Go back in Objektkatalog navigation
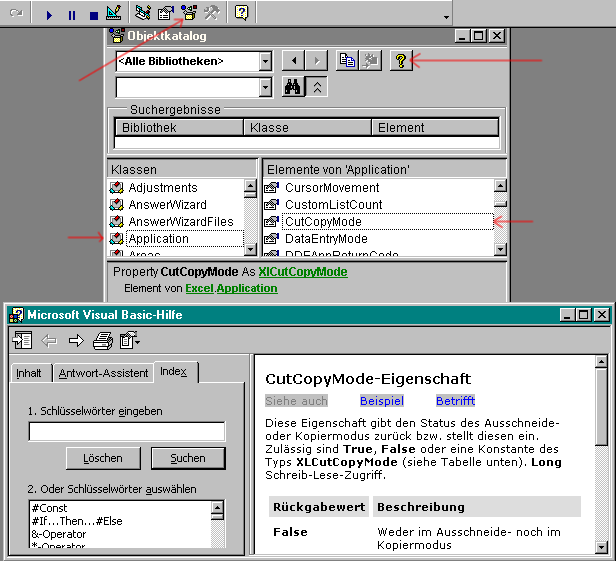The image size is (616, 561). [294, 61]
